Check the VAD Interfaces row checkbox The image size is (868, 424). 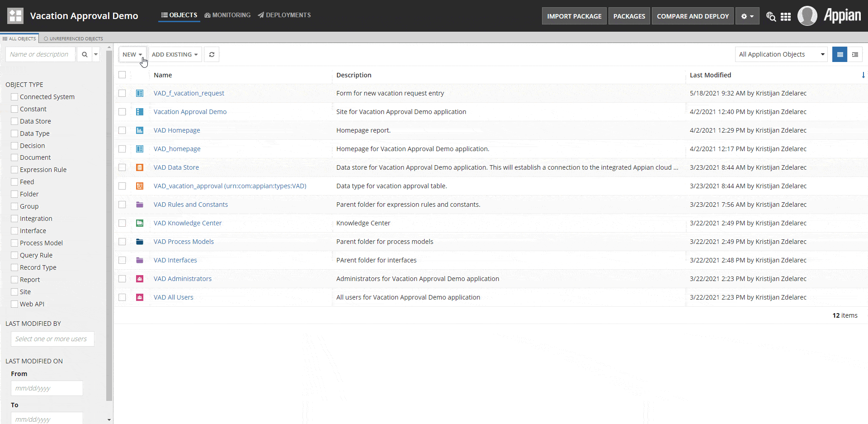click(x=122, y=260)
